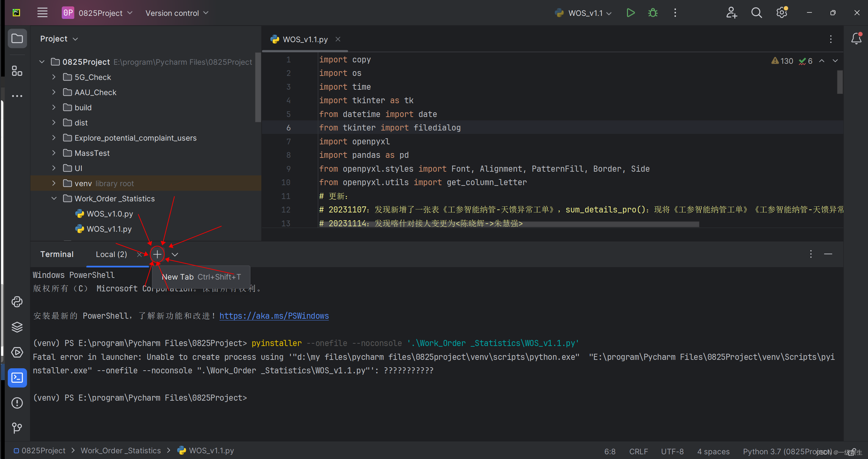Open the Problems tool window icon
Image resolution: width=868 pixels, height=459 pixels.
[17, 403]
